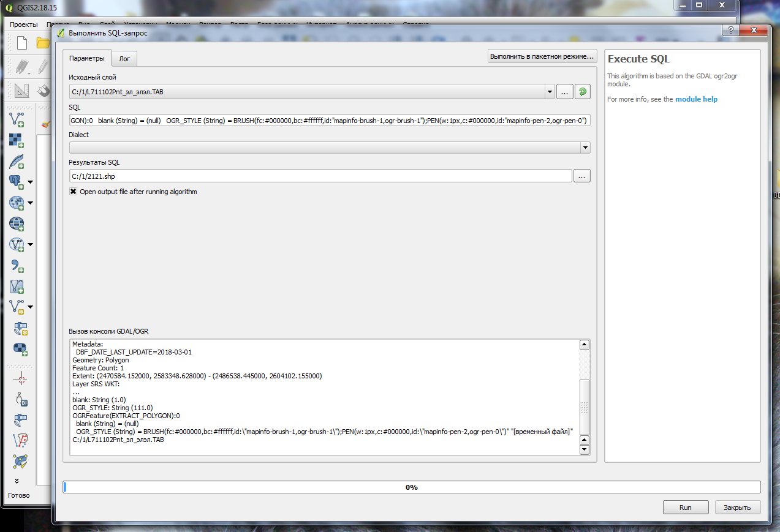Screen dimensions: 780x532
Task: Click the geometry checker icon with checkmark
Action: click(20, 461)
